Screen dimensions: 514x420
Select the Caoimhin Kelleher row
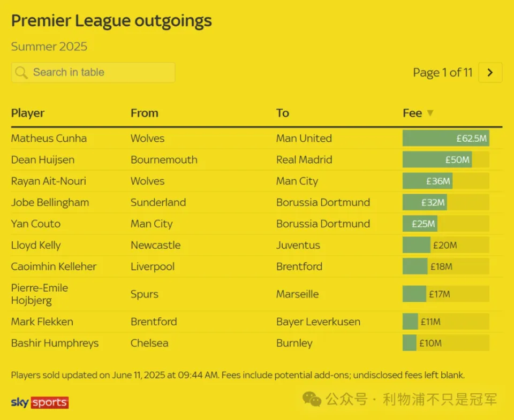tap(256, 266)
